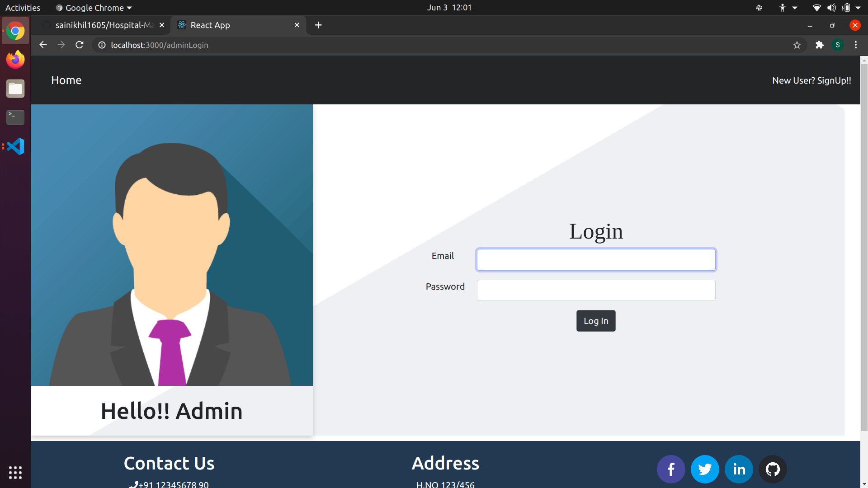
Task: View site information icon in address bar
Action: [102, 45]
